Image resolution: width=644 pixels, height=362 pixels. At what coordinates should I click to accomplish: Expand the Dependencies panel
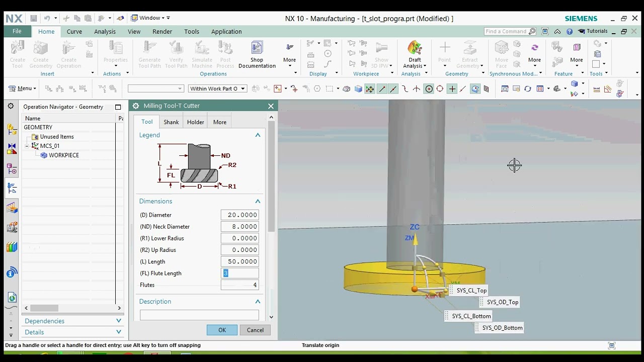[119, 321]
